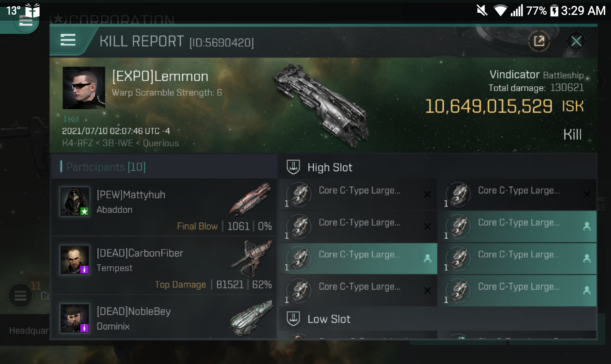Select CarbonFiber's Tempest ship icon
Image resolution: width=611 pixels, height=364 pixels.
[x=251, y=259]
